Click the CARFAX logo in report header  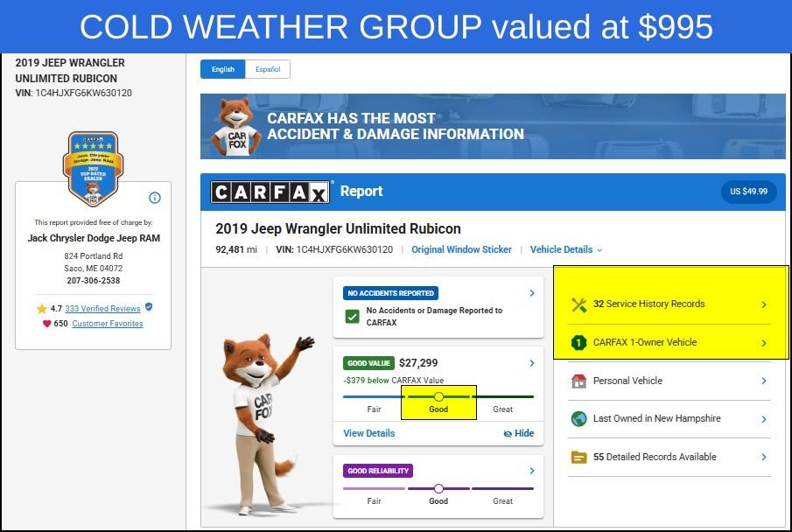coord(270,192)
